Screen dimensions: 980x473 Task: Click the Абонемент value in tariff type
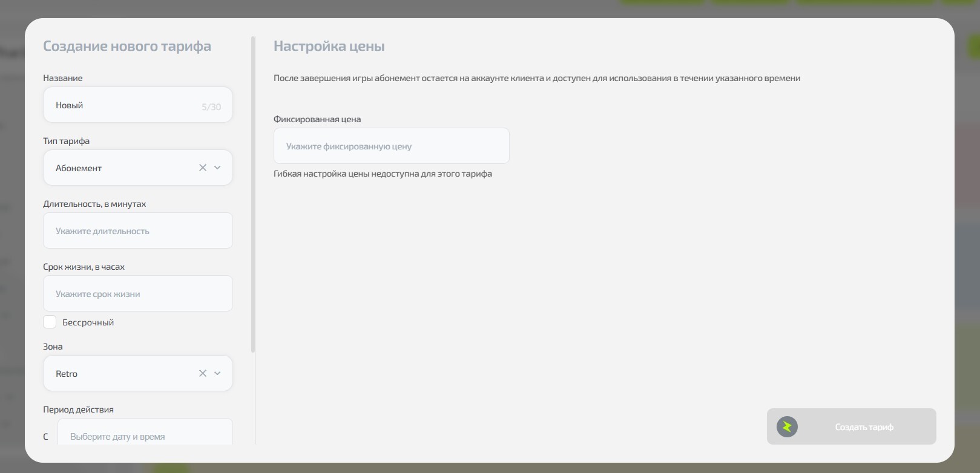(x=79, y=168)
